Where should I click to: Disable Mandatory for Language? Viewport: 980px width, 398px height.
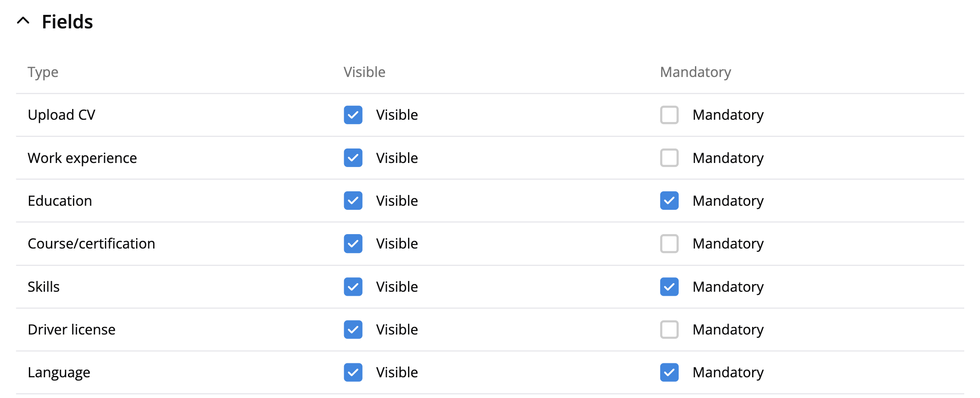click(x=669, y=372)
